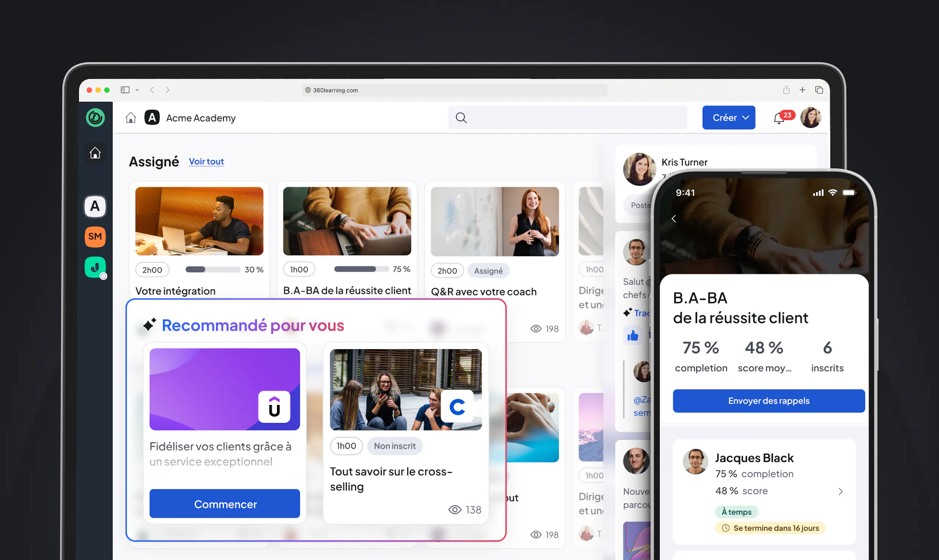Open the sidebar Home icon

(95, 153)
